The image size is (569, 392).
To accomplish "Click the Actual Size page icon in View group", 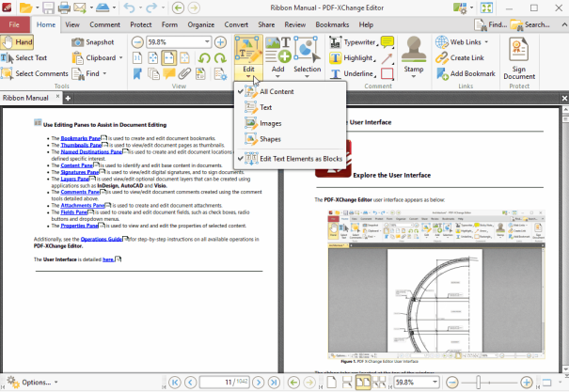I will point(137,57).
